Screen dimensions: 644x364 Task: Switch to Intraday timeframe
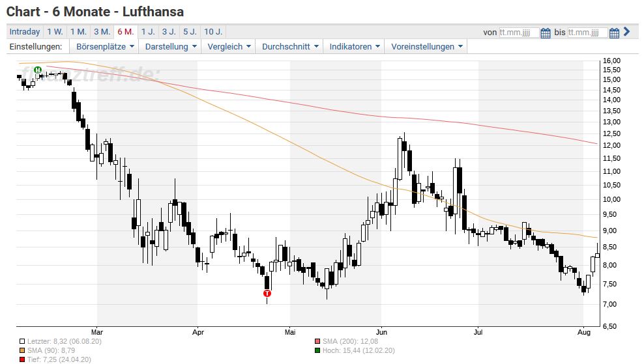point(25,32)
